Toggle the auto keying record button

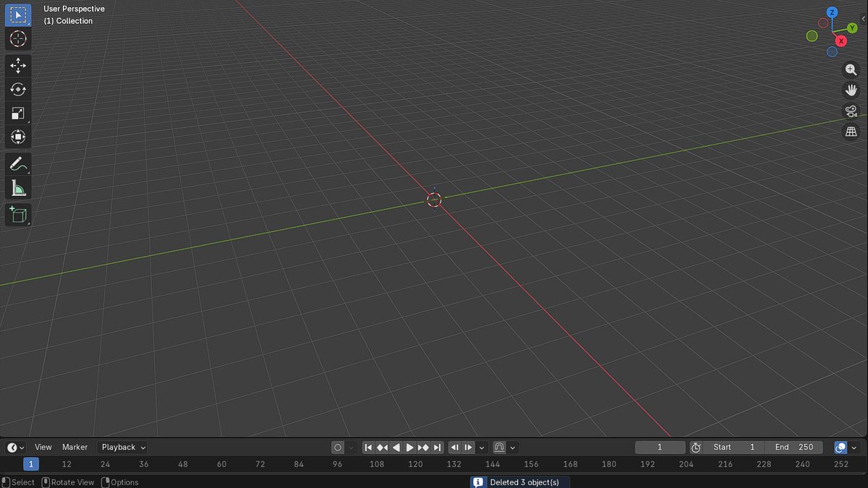click(x=338, y=448)
